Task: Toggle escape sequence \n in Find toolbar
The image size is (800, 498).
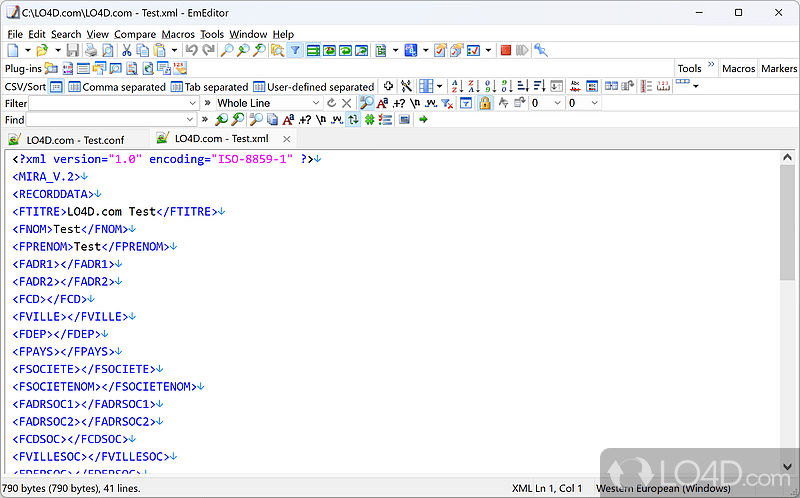Action: [320, 119]
